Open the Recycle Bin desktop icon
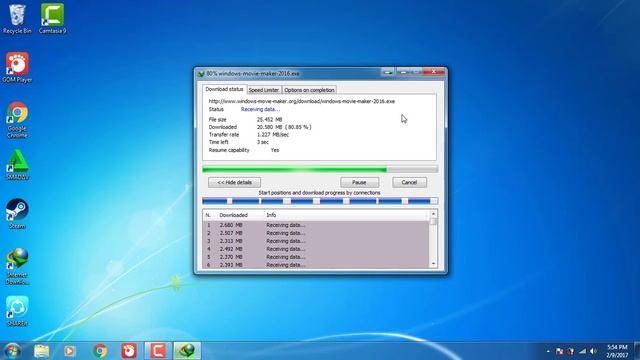The width and height of the screenshot is (640, 360). [17, 18]
